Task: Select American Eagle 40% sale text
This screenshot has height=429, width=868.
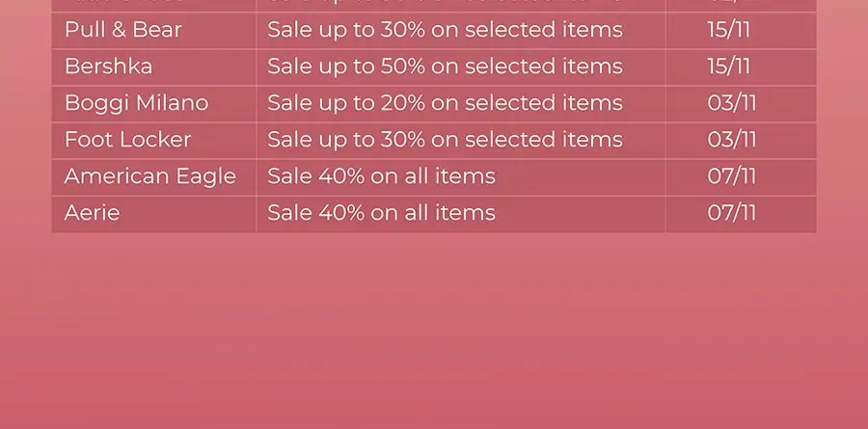Action: point(381,176)
